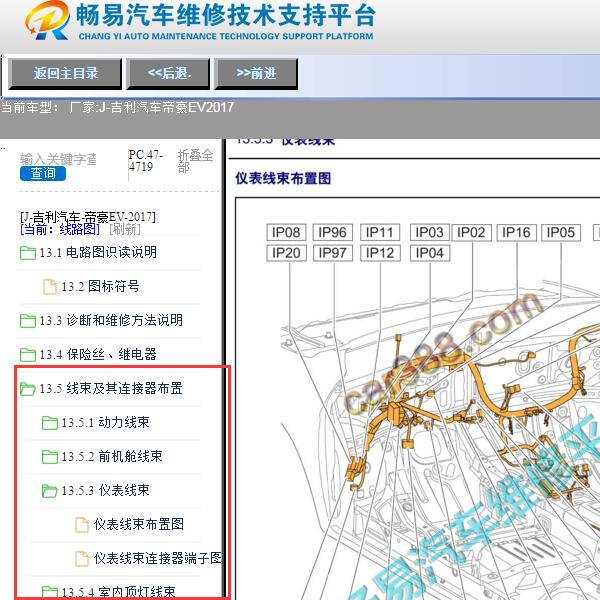Go back with <<后退 button
The height and width of the screenshot is (600, 600).
[168, 73]
